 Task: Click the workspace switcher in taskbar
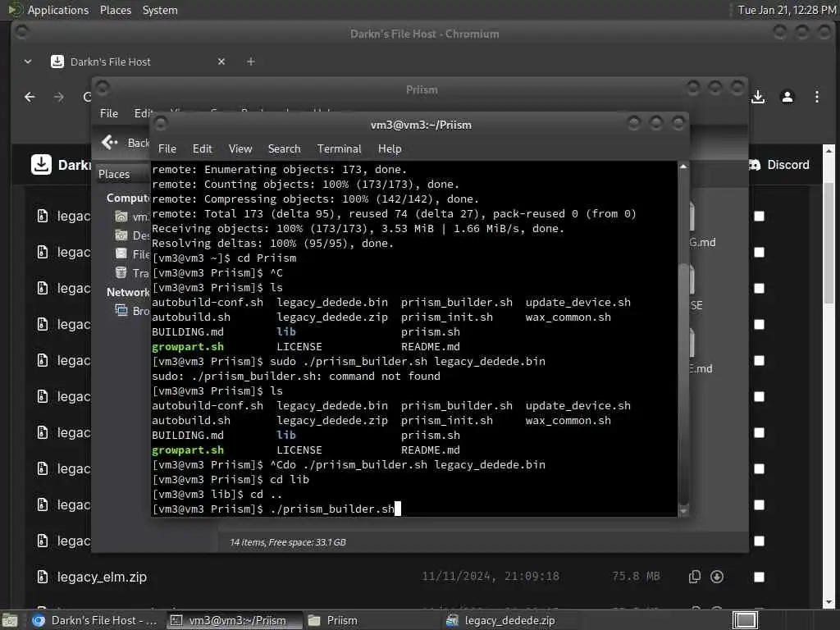click(x=745, y=620)
